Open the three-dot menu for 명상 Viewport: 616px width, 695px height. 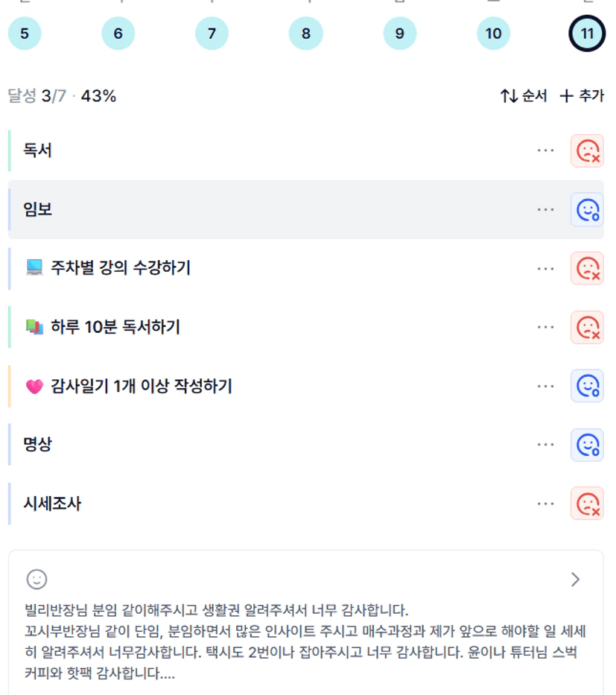pyautogui.click(x=546, y=445)
